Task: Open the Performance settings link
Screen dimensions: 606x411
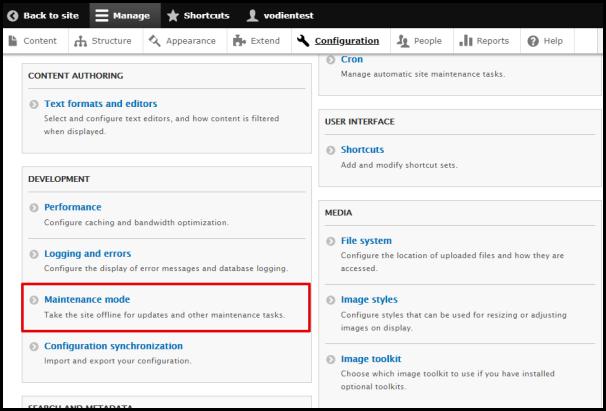Action: click(x=73, y=207)
